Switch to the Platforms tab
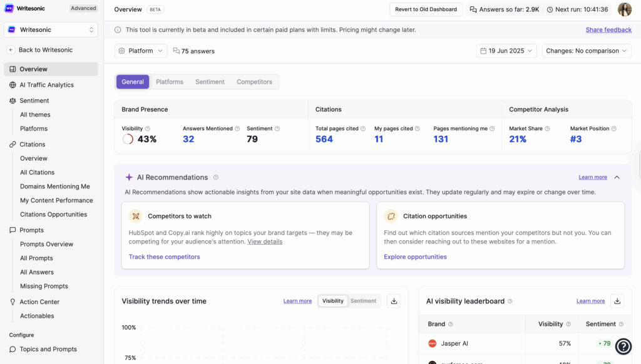Screen dimensions: 641x364 point(170,82)
